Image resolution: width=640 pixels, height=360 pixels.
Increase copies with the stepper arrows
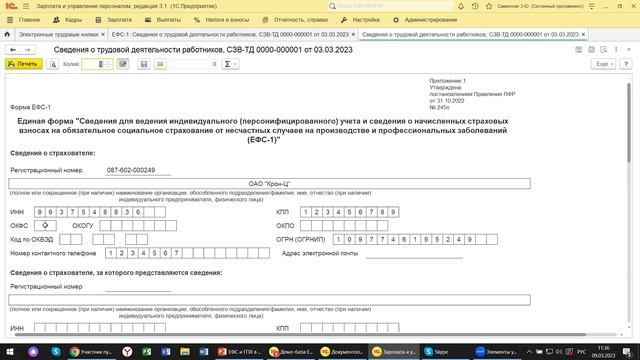(109, 64)
